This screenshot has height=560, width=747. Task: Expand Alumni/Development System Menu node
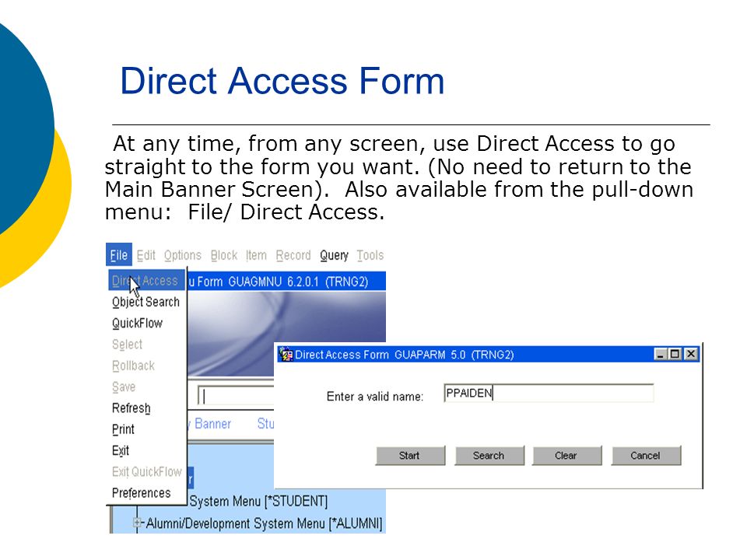(x=138, y=523)
